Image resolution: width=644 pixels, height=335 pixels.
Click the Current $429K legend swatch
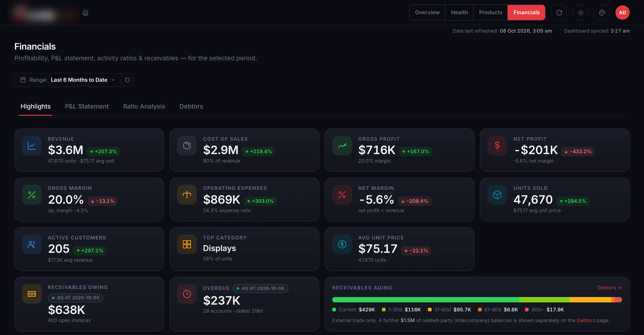[x=334, y=310]
